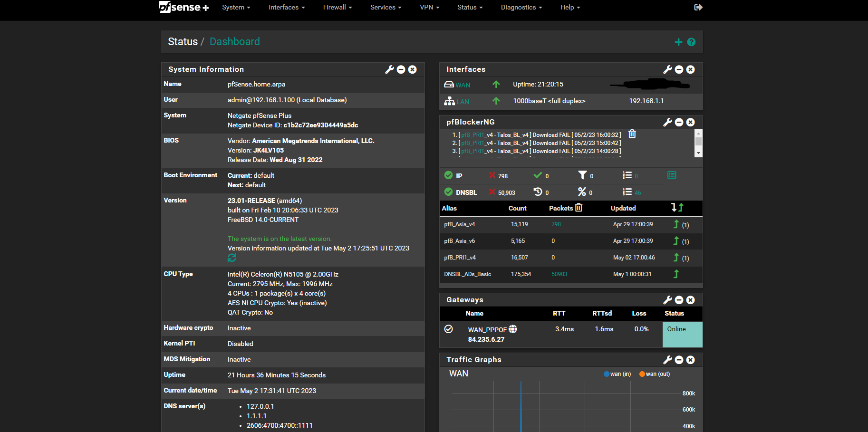The image size is (868, 432).
Task: Click trash icon to clear failed downloads
Action: (x=632, y=134)
